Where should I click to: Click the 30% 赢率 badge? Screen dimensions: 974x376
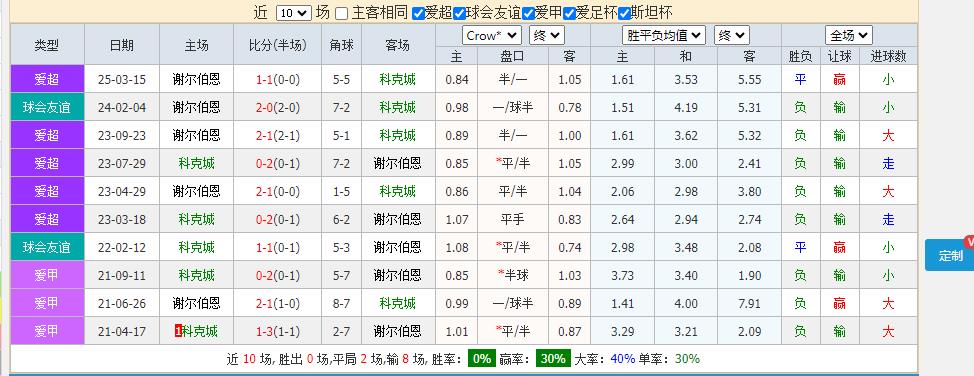coord(553,359)
